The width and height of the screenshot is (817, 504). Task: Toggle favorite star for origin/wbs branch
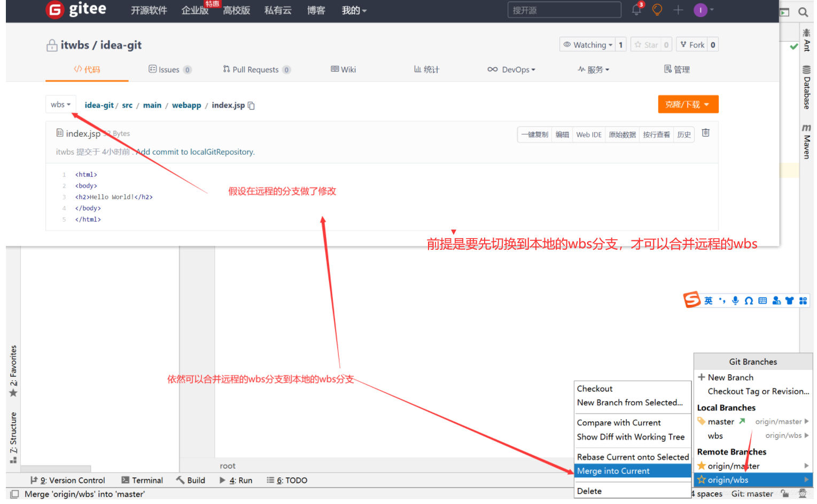pyautogui.click(x=702, y=479)
